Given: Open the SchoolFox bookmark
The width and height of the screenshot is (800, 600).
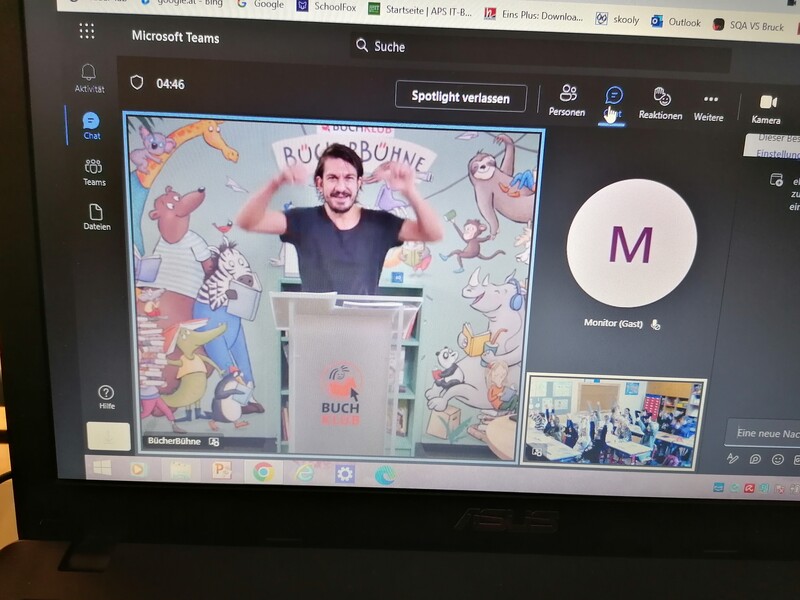Looking at the screenshot, I should [x=327, y=7].
